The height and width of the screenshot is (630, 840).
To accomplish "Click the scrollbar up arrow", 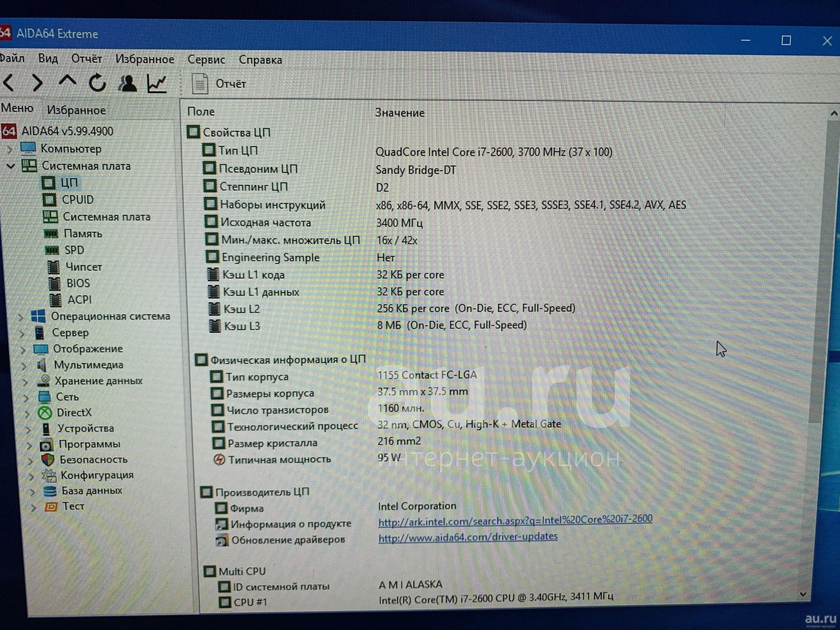I will [833, 113].
